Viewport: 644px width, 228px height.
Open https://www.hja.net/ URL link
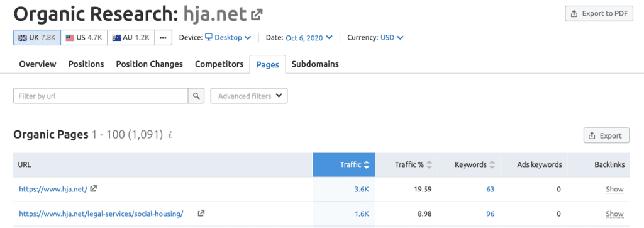53,190
